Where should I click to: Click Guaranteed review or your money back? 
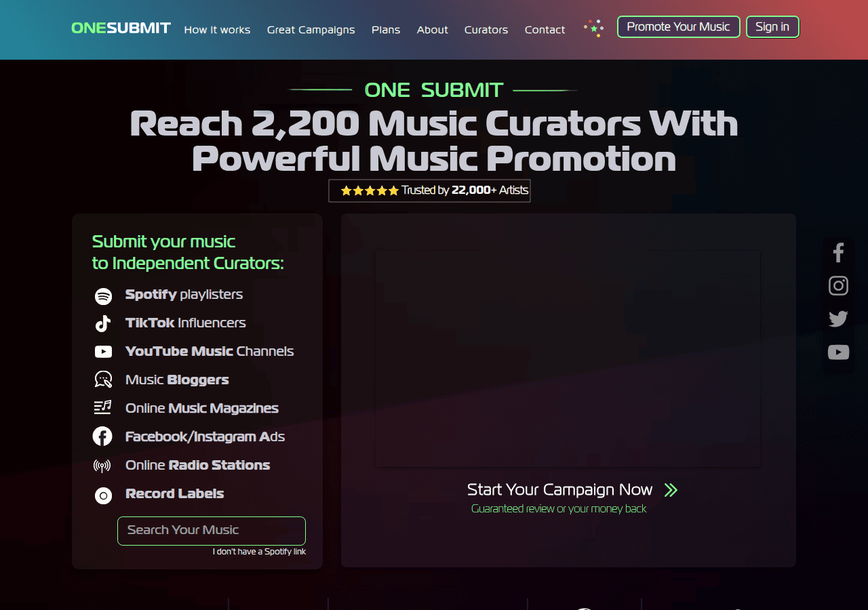[x=559, y=508]
